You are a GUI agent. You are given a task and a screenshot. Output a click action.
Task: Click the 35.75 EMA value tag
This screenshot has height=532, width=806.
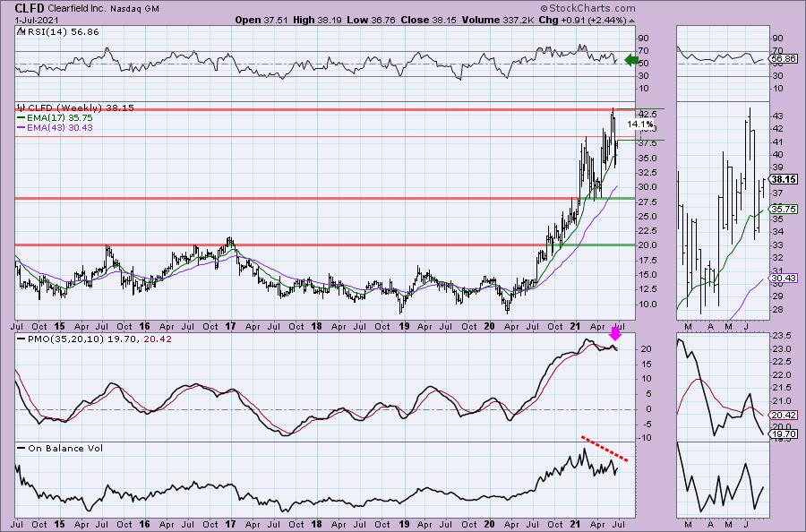(784, 210)
